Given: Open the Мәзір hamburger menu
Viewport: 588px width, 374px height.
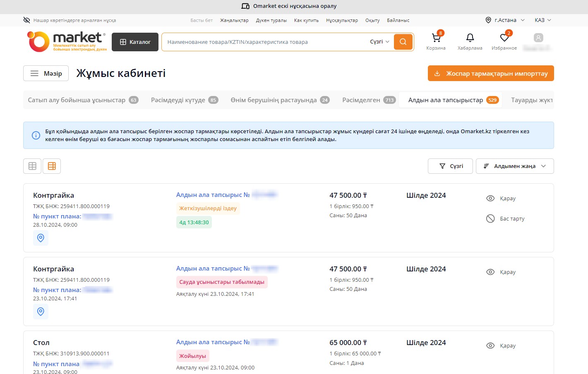Looking at the screenshot, I should [46, 73].
